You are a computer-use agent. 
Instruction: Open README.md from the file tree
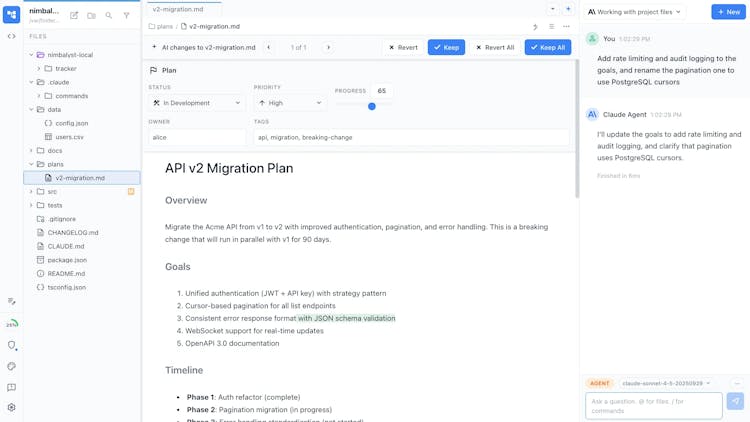click(66, 273)
